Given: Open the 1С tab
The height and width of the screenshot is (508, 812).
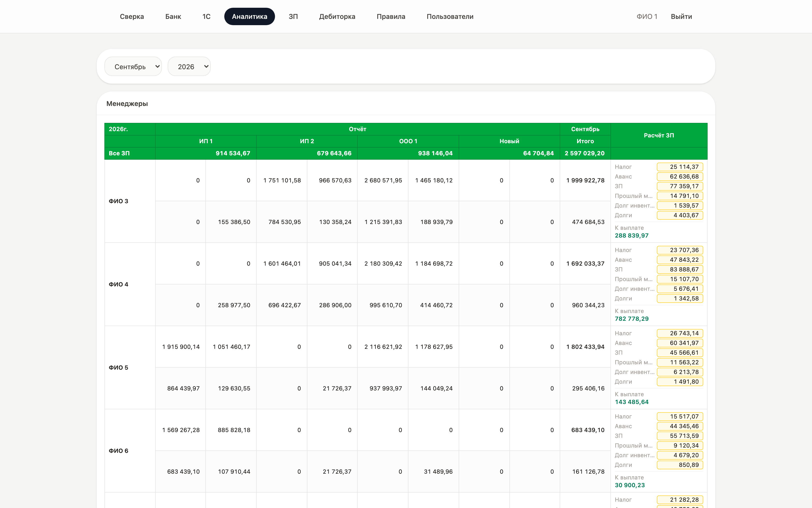Looking at the screenshot, I should click(x=206, y=16).
